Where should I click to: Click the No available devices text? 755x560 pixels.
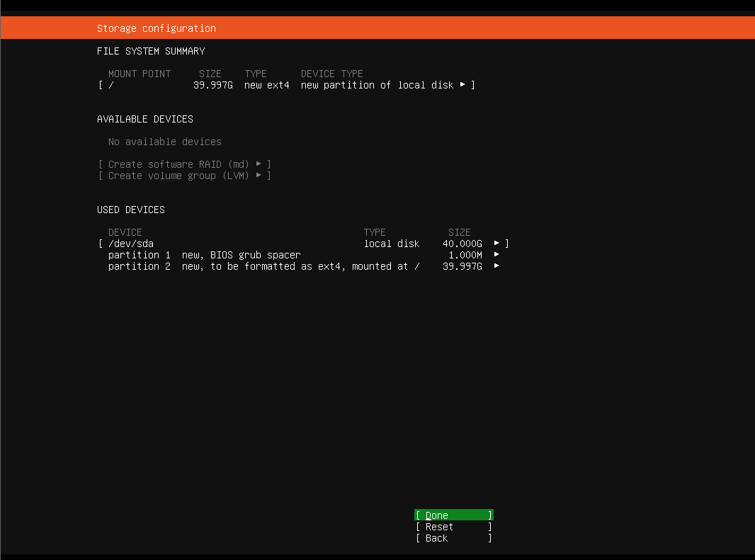pyautogui.click(x=164, y=142)
